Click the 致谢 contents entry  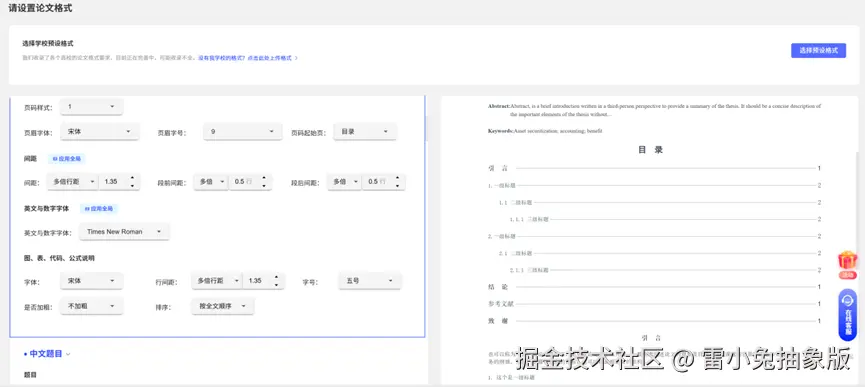(x=654, y=321)
